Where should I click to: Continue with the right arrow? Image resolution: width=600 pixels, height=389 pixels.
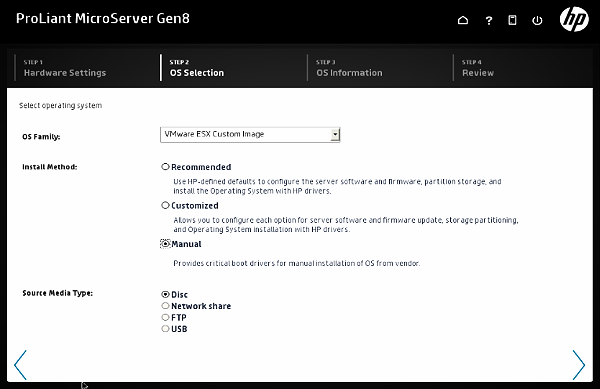[x=579, y=365]
